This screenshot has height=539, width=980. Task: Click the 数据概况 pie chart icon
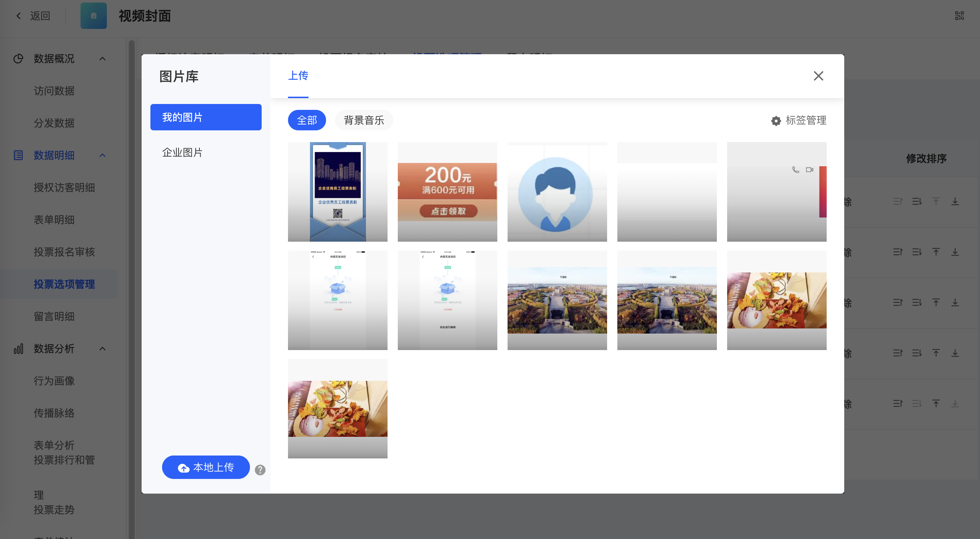point(18,59)
